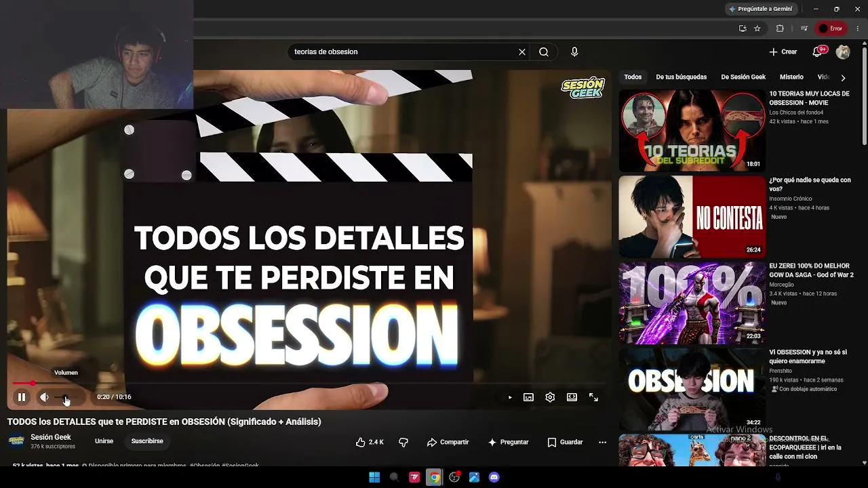Viewport: 868px width, 488px height.
Task: Open the YouTube account avatar menu
Action: click(843, 52)
